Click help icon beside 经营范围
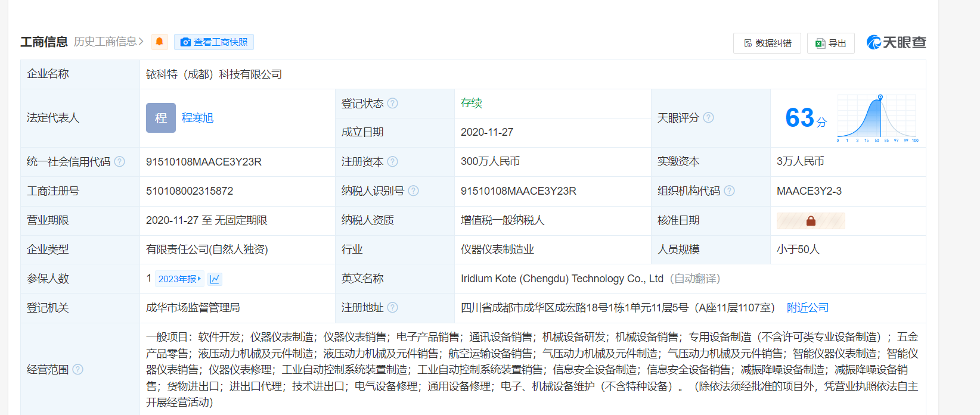Image resolution: width=980 pixels, height=415 pixels. coord(77,369)
